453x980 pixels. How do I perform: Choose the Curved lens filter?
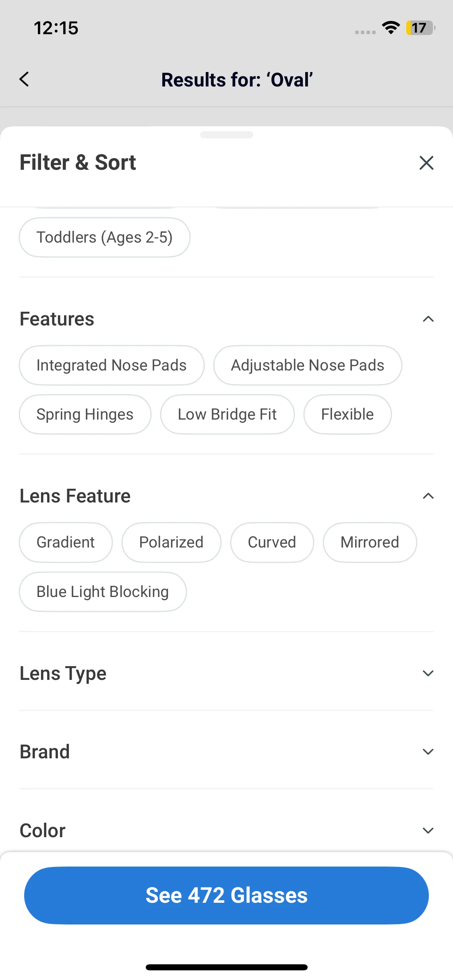coord(272,542)
